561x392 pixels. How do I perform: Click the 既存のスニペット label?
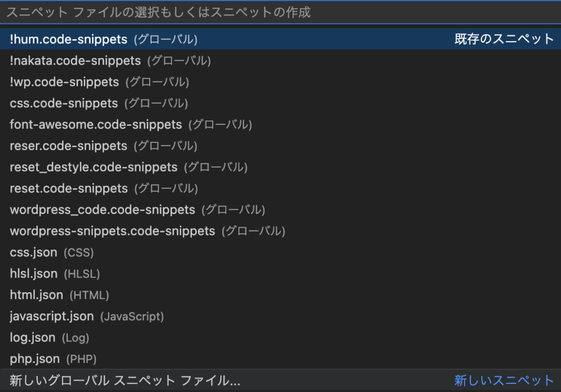pyautogui.click(x=504, y=39)
